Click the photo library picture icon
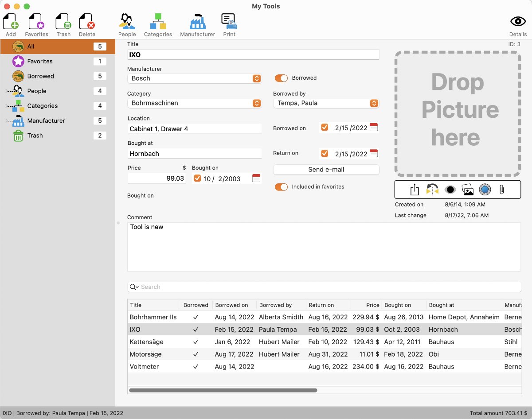 (468, 190)
